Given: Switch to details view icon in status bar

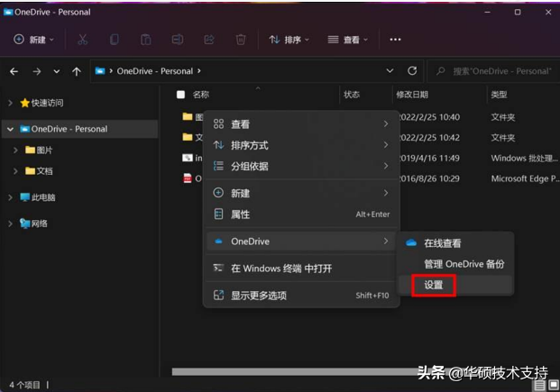Looking at the screenshot, I should click(540, 385).
